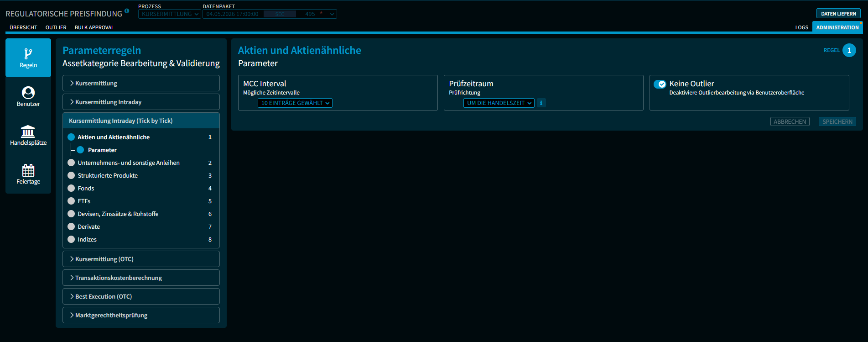The width and height of the screenshot is (868, 342).
Task: Open the MCC Interval entries dropdown
Action: (x=295, y=103)
